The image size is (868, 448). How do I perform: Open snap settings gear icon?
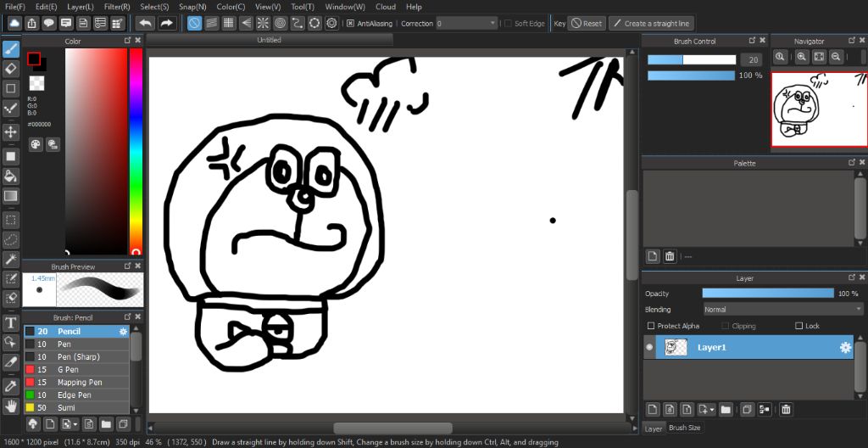click(x=331, y=23)
